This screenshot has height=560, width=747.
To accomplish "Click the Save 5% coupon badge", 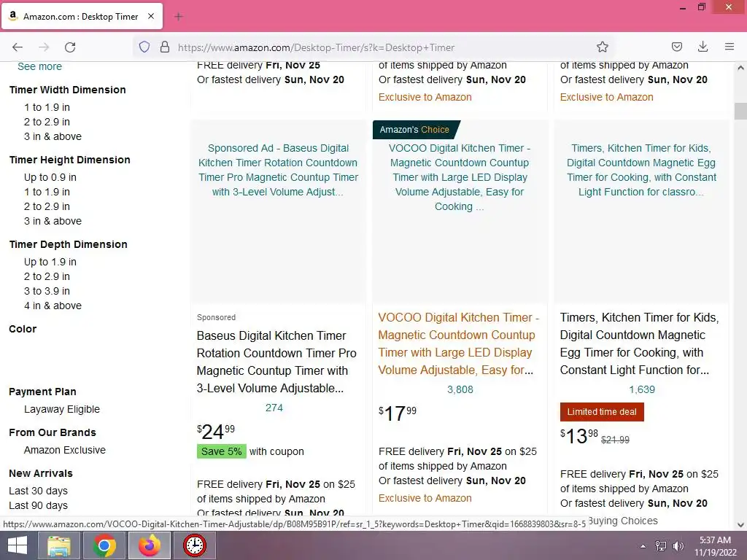I will pos(222,451).
